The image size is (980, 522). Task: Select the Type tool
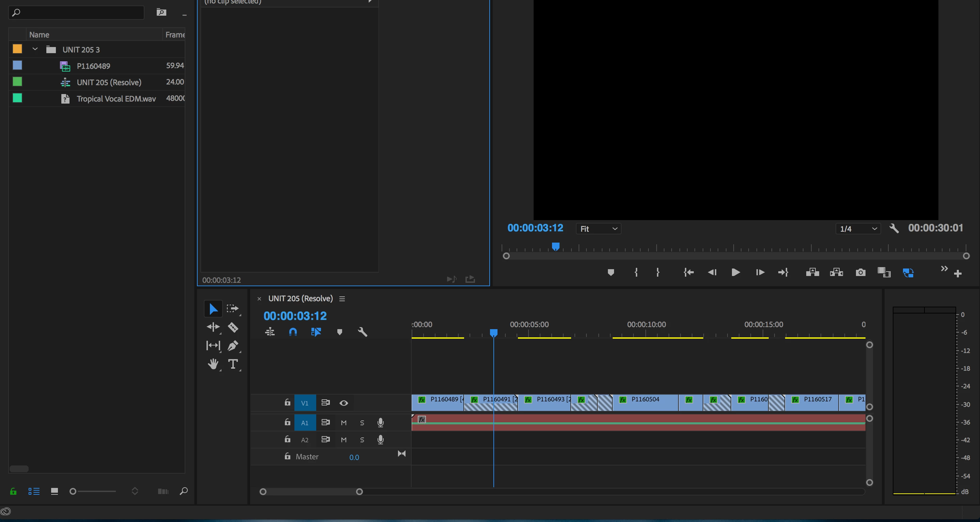coord(233,364)
